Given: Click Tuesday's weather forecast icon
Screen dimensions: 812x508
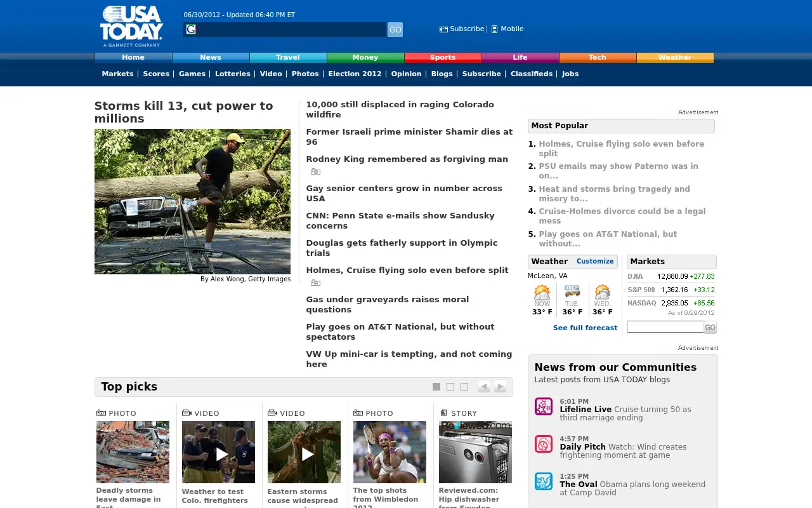Looking at the screenshot, I should click(x=572, y=292).
